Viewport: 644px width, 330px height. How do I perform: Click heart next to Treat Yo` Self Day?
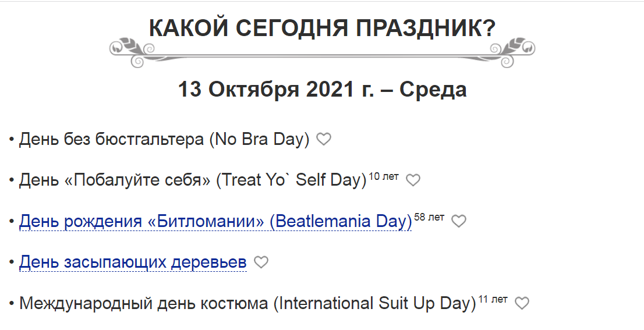pos(413,180)
